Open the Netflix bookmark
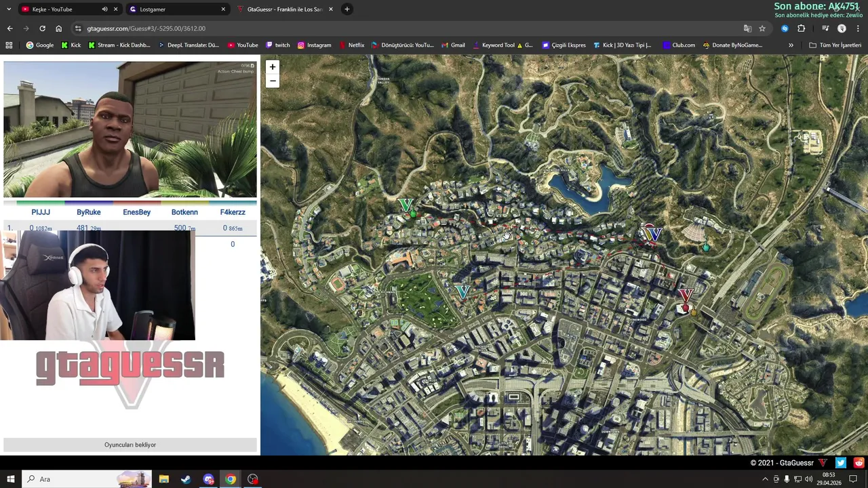The image size is (868, 488). tap(351, 45)
